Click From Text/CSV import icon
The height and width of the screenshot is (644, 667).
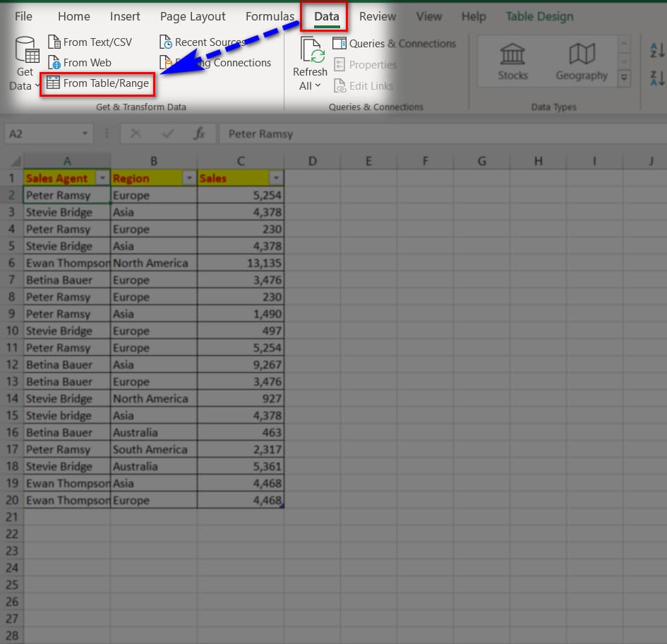(54, 42)
